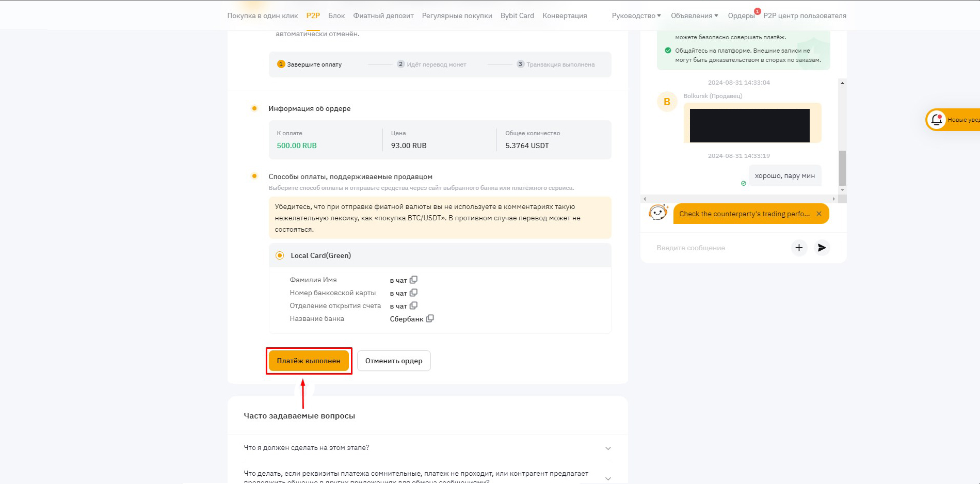This screenshot has height=484, width=980.
Task: Open the Регулярные покупки tab
Action: [x=457, y=15]
